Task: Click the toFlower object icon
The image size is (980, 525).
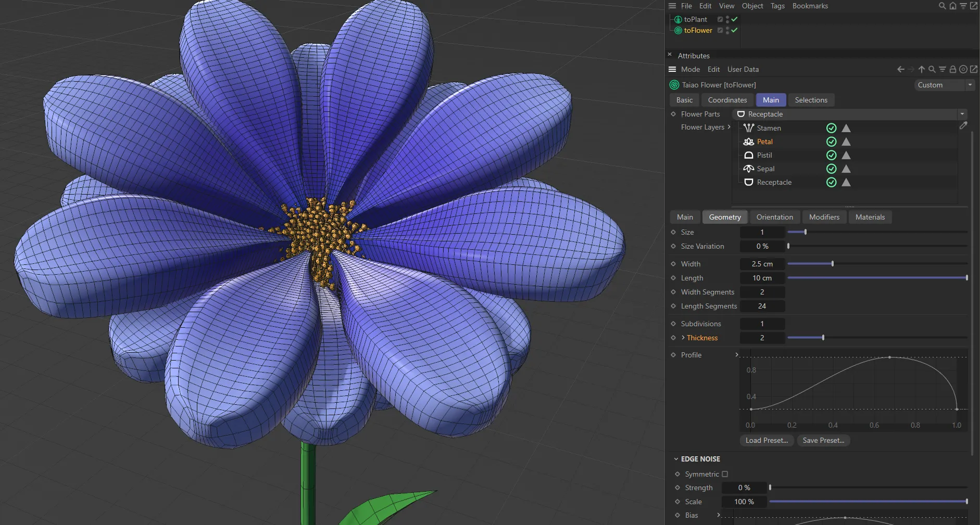Action: 677,30
